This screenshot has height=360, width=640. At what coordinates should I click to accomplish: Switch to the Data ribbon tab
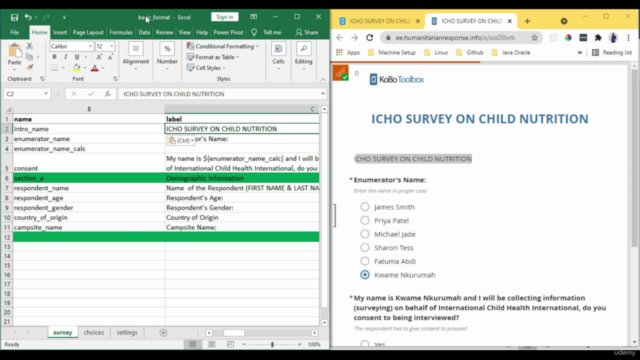tap(144, 32)
